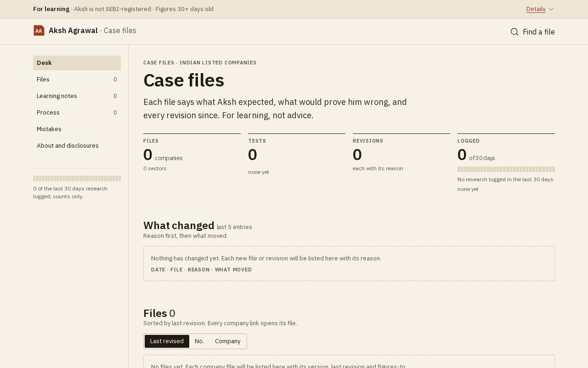Open the Details link in top banner
Image resolution: width=588 pixels, height=368 pixels.
coord(536,9)
